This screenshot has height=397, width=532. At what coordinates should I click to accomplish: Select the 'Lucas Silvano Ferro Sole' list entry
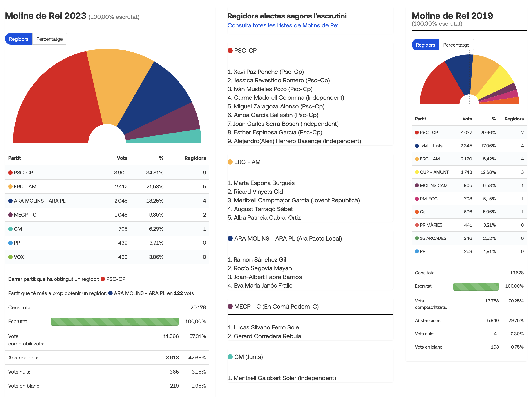tap(263, 327)
